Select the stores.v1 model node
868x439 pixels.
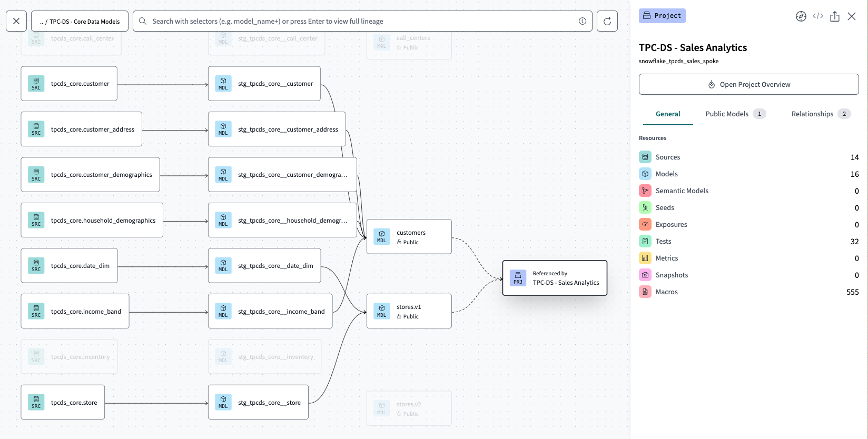click(409, 311)
